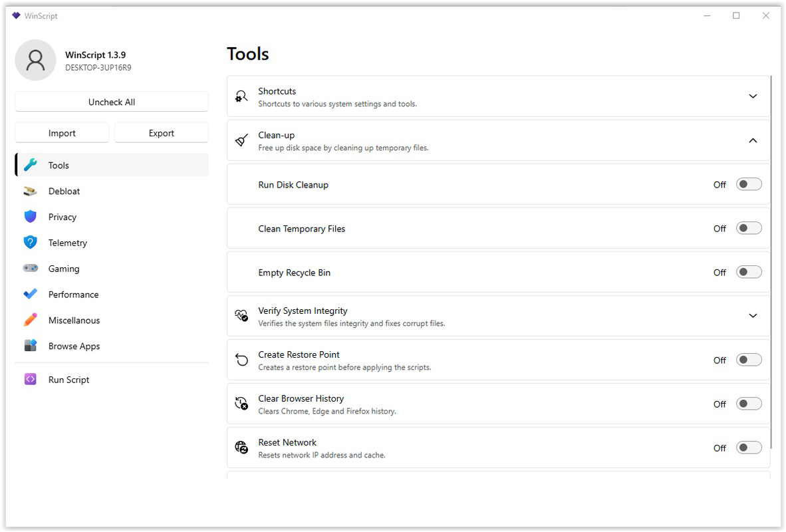Image resolution: width=786 pixels, height=532 pixels.
Task: Click the Clear Browser History clock icon
Action: pos(241,404)
